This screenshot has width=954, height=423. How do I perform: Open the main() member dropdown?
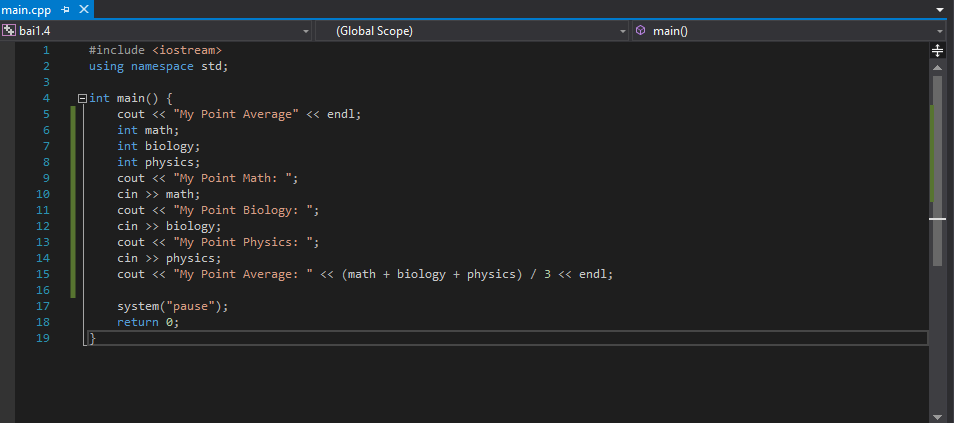941,31
